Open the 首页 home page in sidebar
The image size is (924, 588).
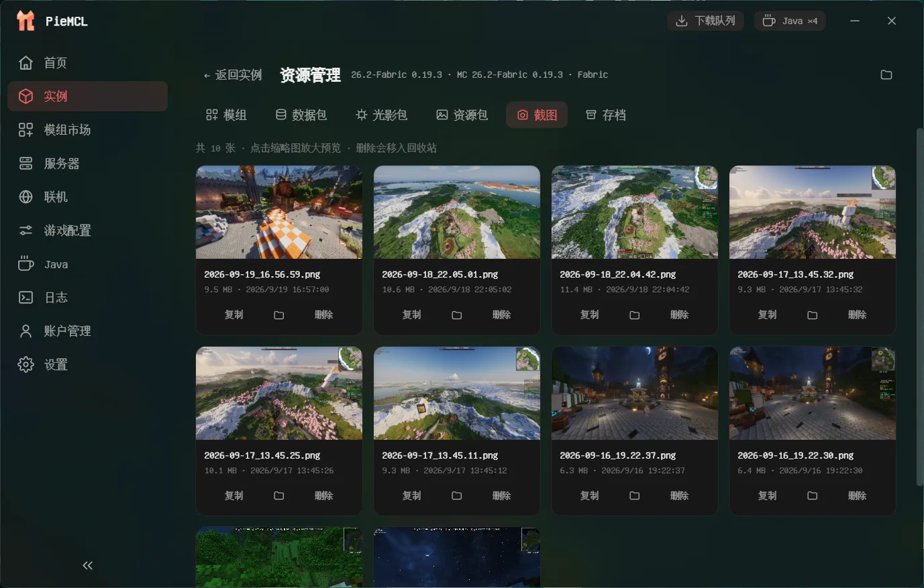[87, 63]
